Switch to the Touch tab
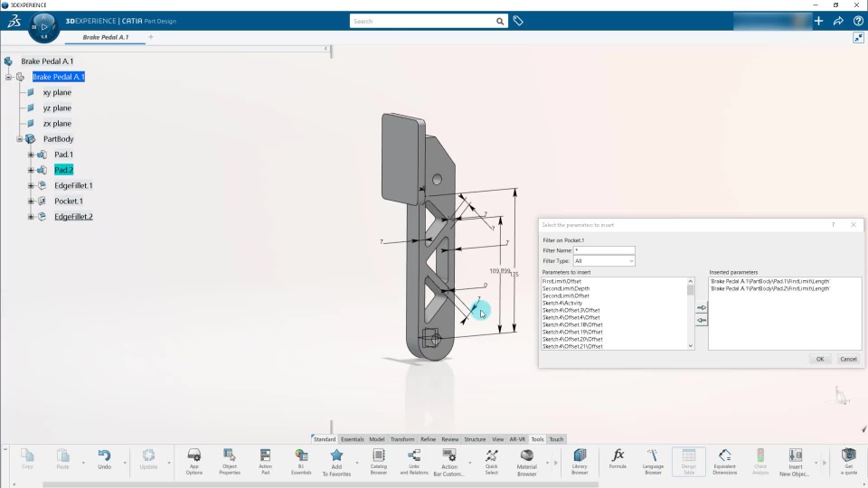Screen dimensions: 868x488 point(556,439)
